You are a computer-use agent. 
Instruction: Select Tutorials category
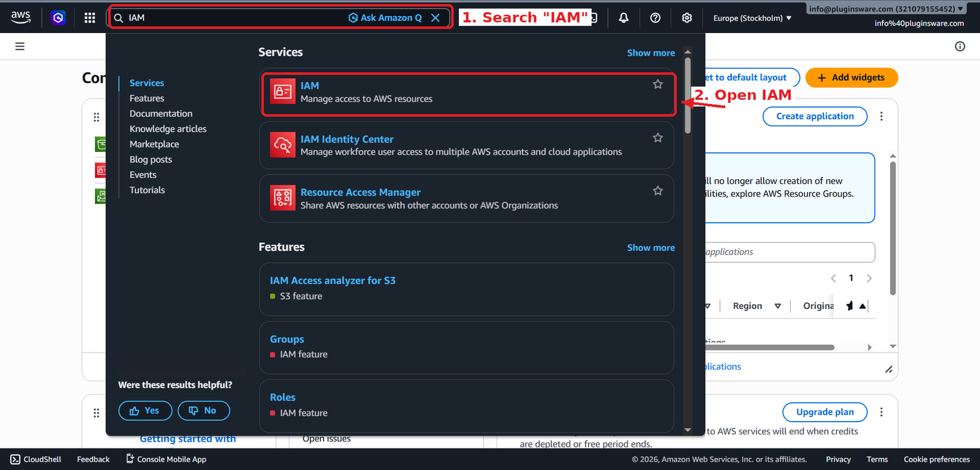pyautogui.click(x=147, y=190)
